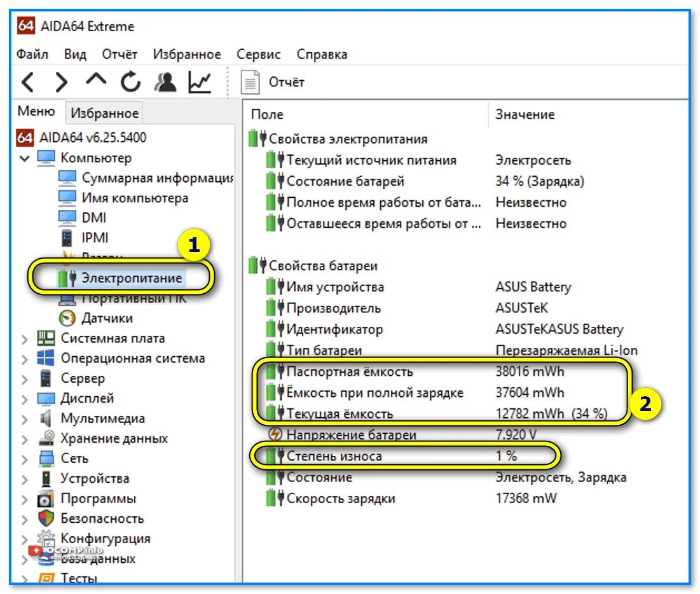Select the Текущий источник питания row

(x=418, y=160)
